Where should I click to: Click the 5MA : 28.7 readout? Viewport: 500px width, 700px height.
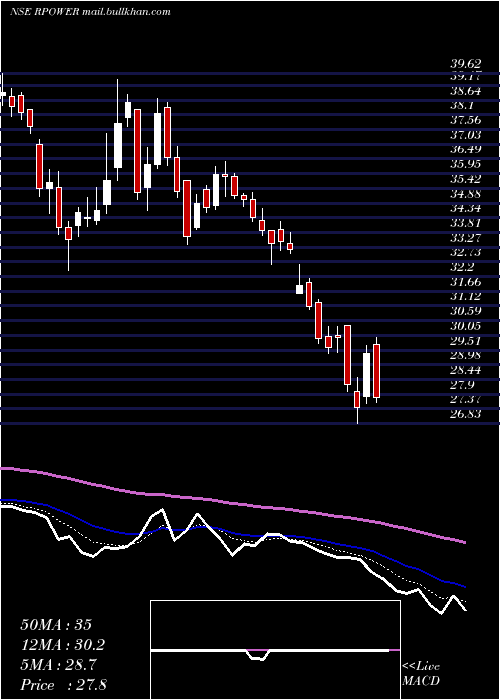(x=60, y=665)
